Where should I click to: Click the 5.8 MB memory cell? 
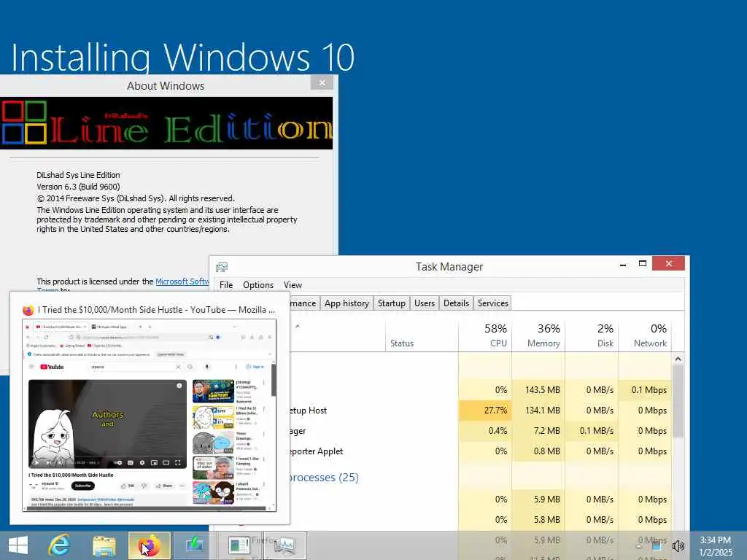[x=538, y=520]
